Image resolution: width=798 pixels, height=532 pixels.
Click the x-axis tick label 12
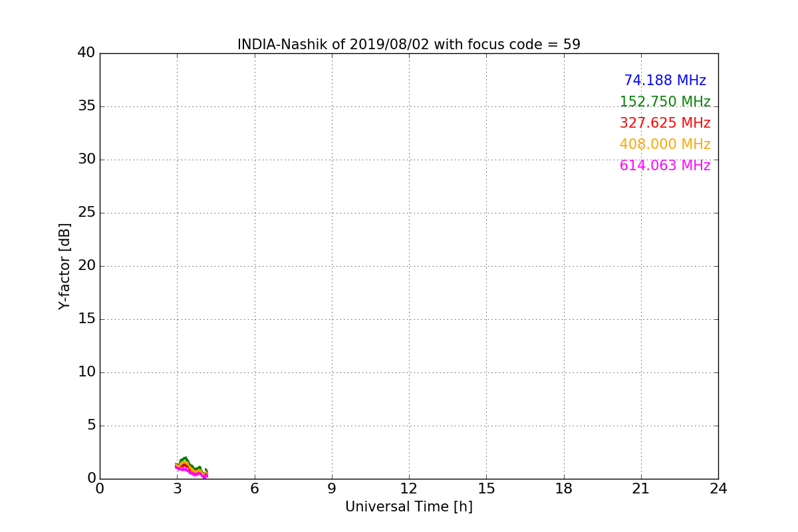pos(409,489)
